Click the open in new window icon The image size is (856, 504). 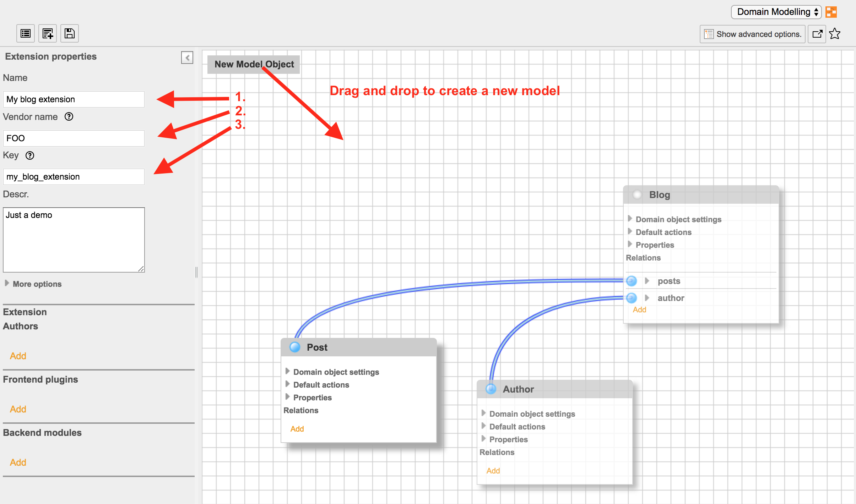pos(817,34)
